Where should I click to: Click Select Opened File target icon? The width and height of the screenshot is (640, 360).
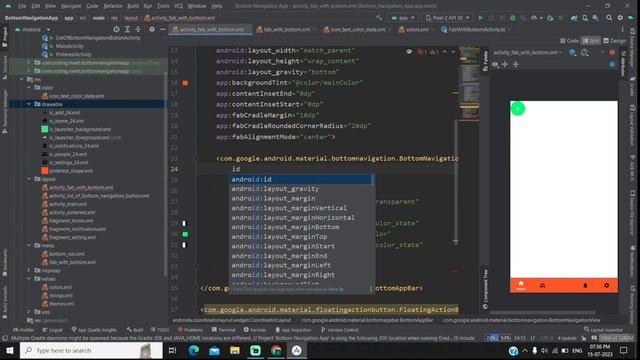coord(116,29)
